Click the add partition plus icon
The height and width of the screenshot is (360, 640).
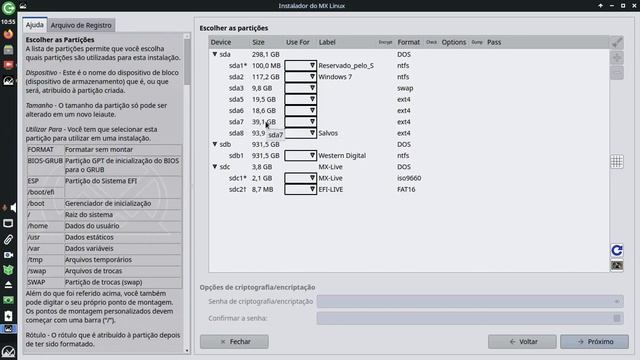click(x=617, y=58)
